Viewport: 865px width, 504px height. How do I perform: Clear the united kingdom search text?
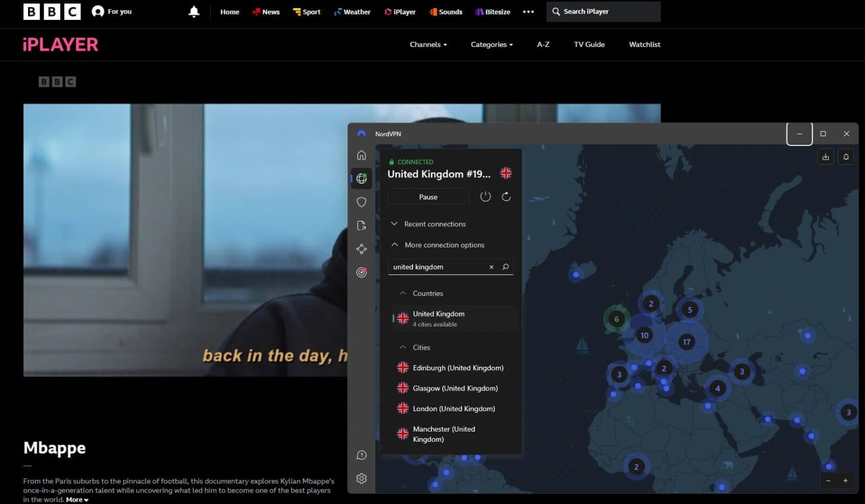491,267
